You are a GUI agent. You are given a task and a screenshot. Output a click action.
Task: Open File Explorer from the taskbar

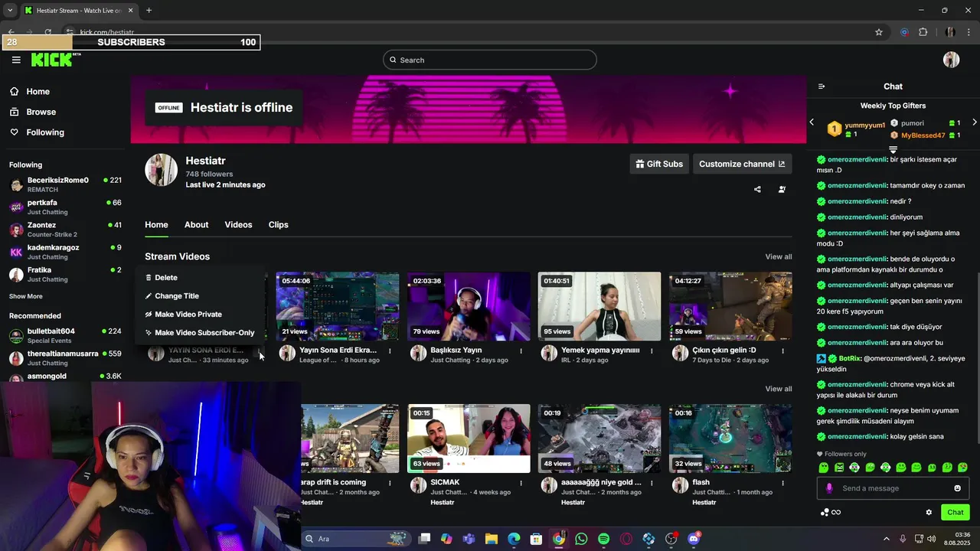pos(491,539)
